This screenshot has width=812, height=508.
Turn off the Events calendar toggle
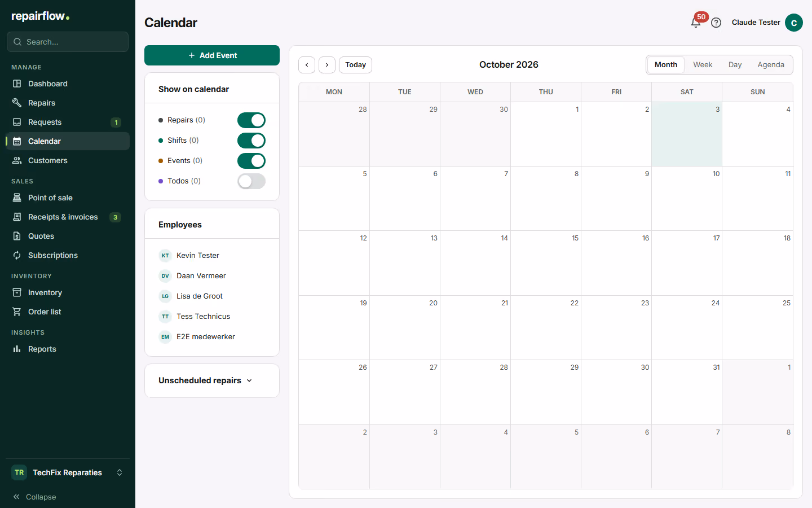[x=251, y=161]
